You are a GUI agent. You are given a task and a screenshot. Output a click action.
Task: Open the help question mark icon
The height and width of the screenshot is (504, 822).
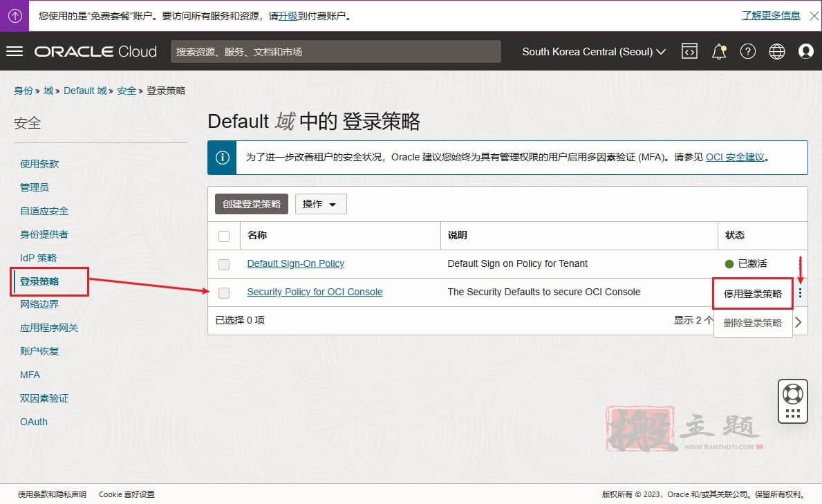point(747,51)
